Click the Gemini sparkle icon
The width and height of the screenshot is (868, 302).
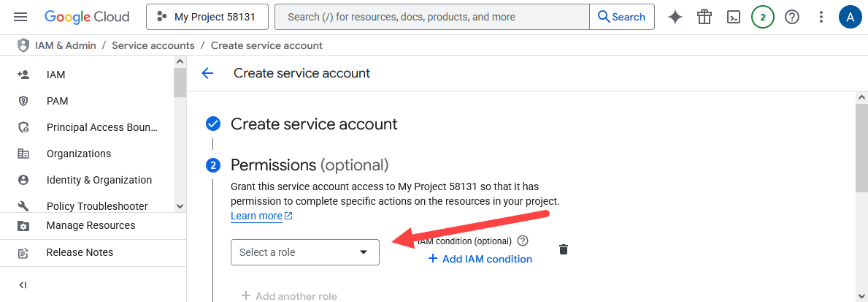pyautogui.click(x=675, y=17)
